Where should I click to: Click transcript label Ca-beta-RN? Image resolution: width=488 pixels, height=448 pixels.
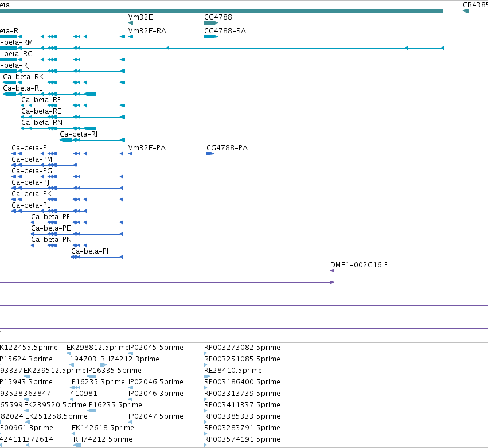pyautogui.click(x=42, y=123)
